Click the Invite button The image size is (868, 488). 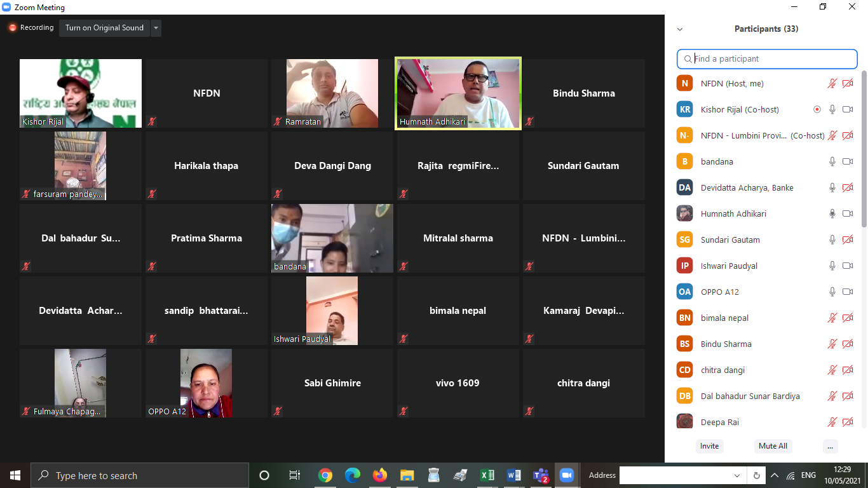point(709,446)
